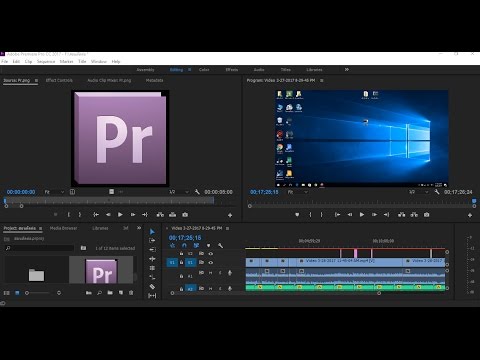Viewport: 480px width, 360px height.
Task: Click the Insert button in the Source monitor
Action: click(160, 215)
